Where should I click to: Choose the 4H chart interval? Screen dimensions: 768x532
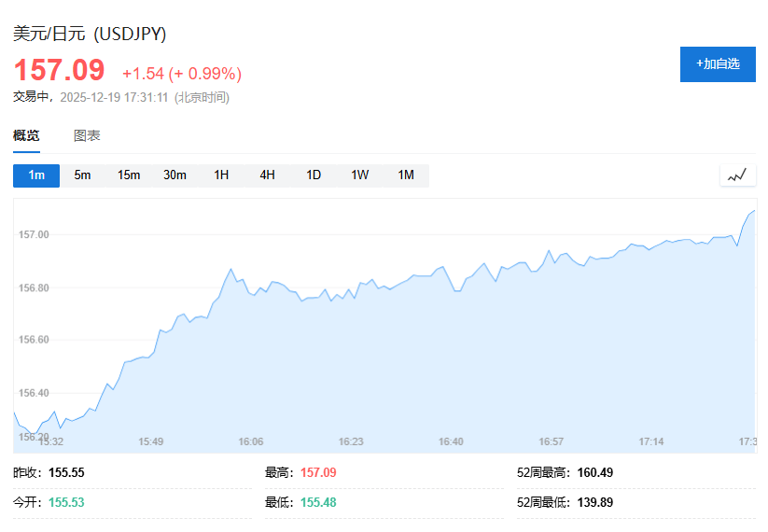[x=267, y=175]
